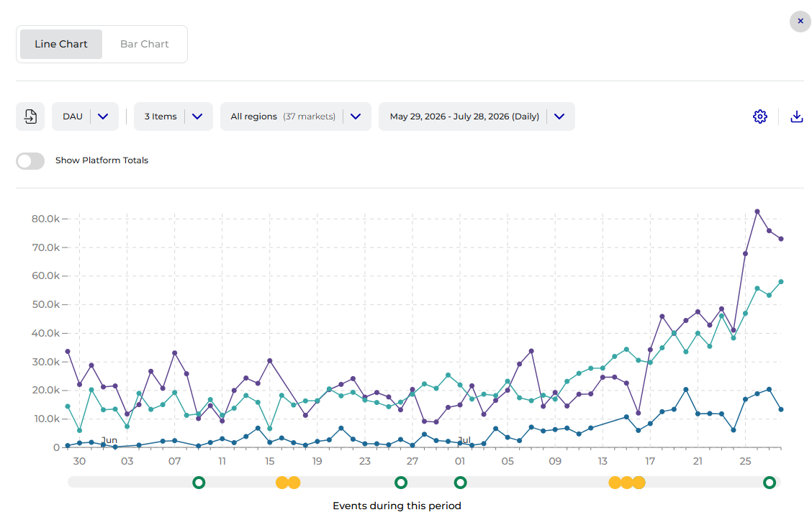Viewport: 812px width, 520px height.
Task: Click the '25' x-axis date label
Action: tap(745, 461)
